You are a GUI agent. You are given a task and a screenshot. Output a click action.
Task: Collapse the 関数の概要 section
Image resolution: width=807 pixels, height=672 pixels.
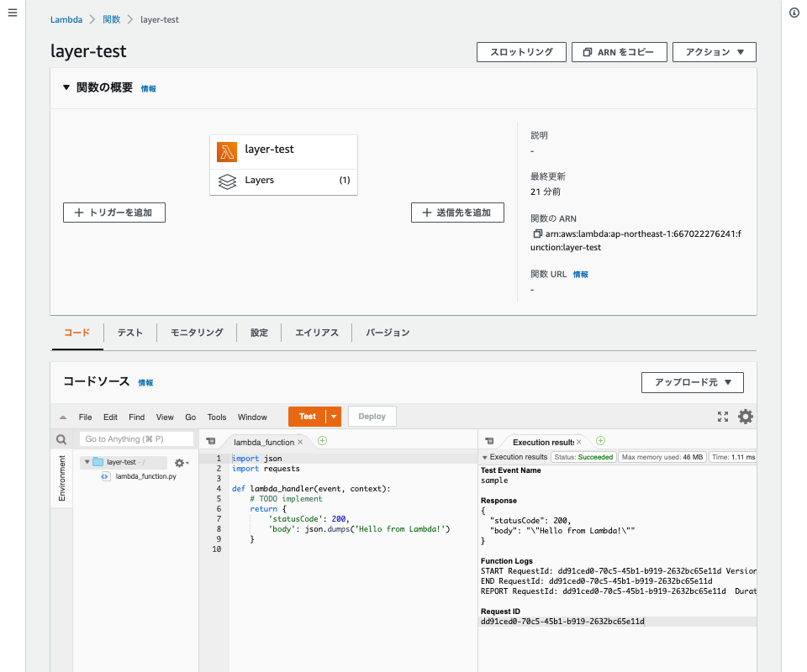point(66,87)
